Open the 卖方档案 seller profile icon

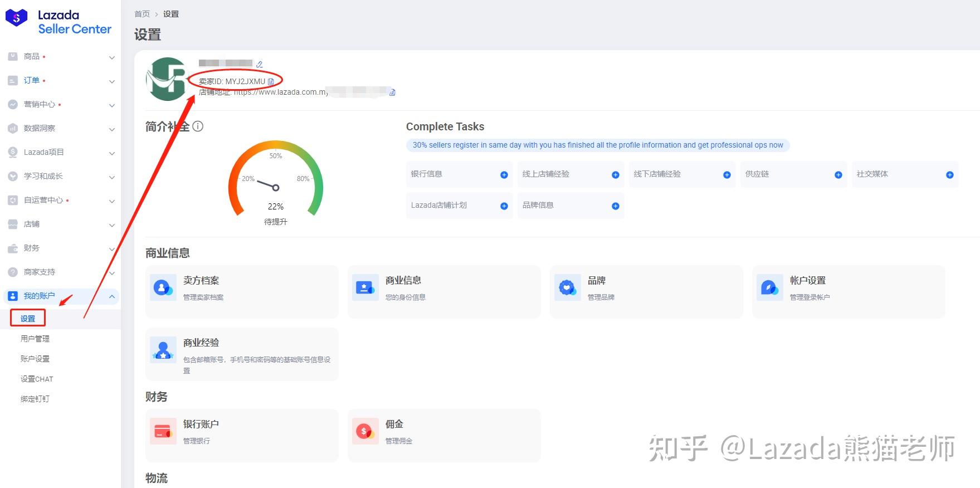163,288
